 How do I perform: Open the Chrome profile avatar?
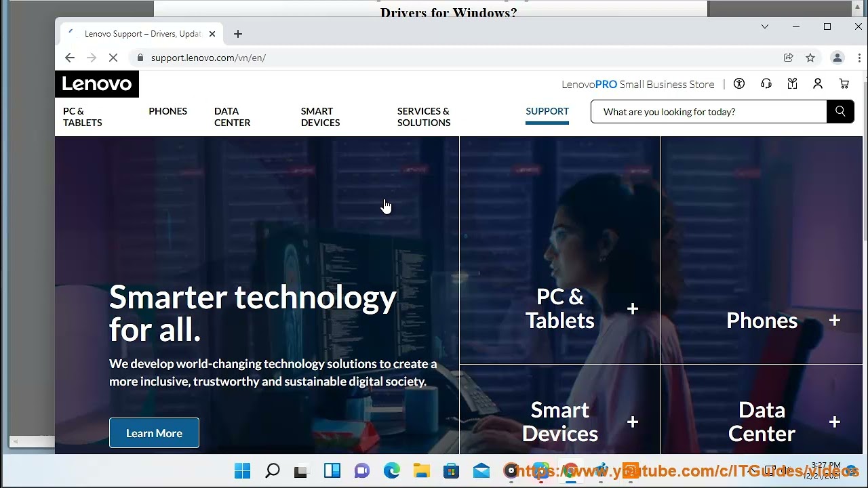pyautogui.click(x=837, y=58)
